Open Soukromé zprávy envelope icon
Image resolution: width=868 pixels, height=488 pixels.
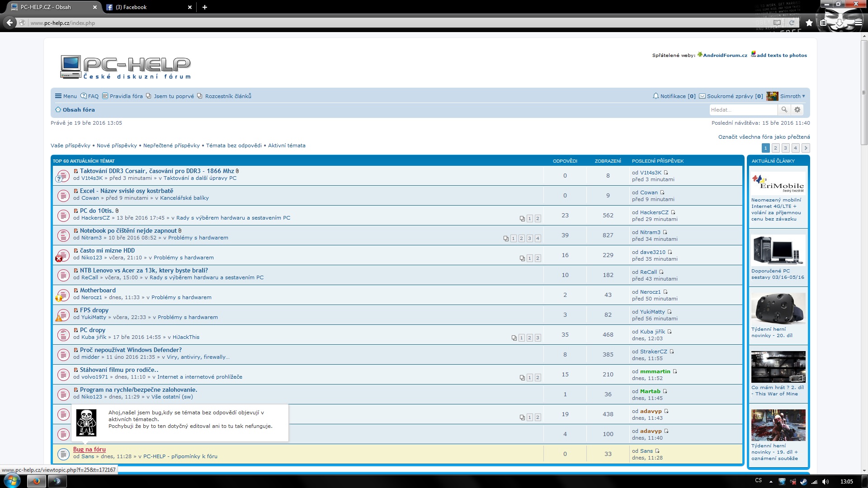click(x=702, y=96)
